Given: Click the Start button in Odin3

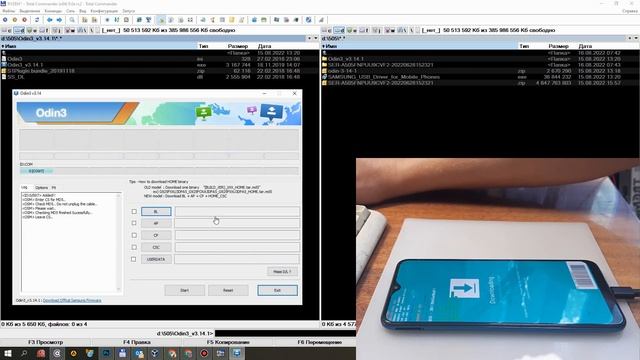Looking at the screenshot, I should [x=184, y=290].
